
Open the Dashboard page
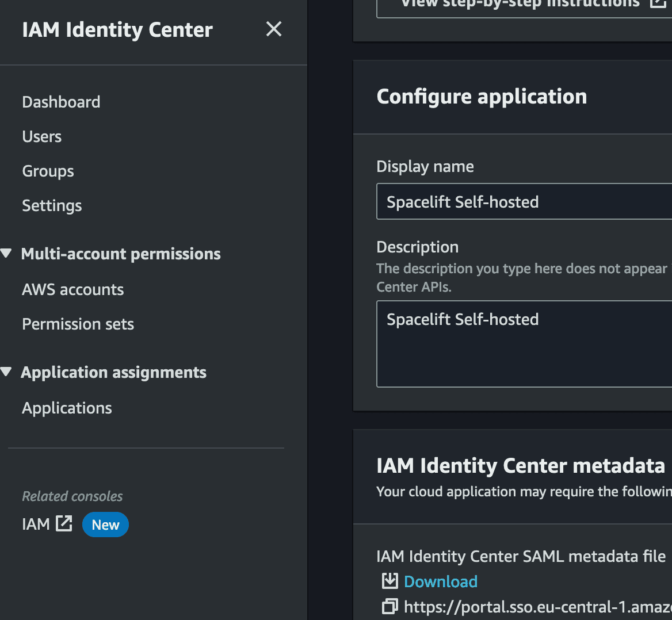[x=61, y=102]
